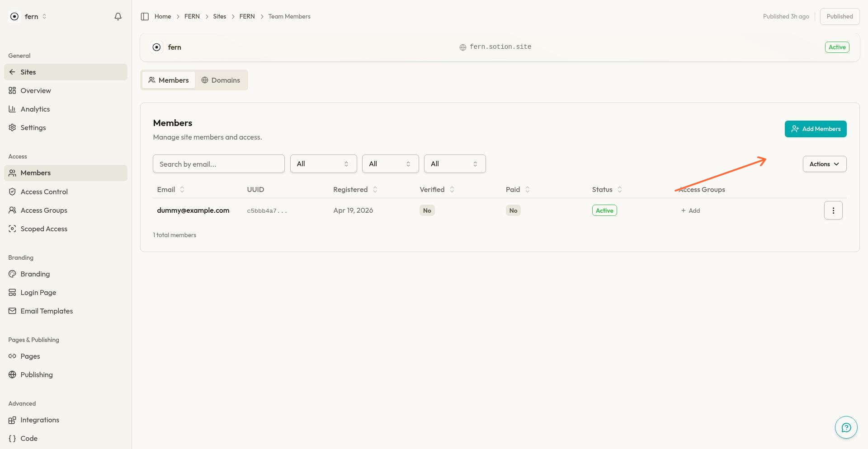Open Access Groups in the sidebar
This screenshot has width=868, height=449.
click(66, 210)
